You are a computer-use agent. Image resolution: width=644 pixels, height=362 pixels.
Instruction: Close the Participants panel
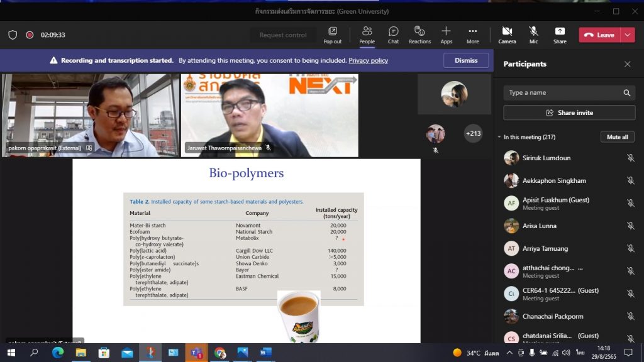[x=627, y=64]
